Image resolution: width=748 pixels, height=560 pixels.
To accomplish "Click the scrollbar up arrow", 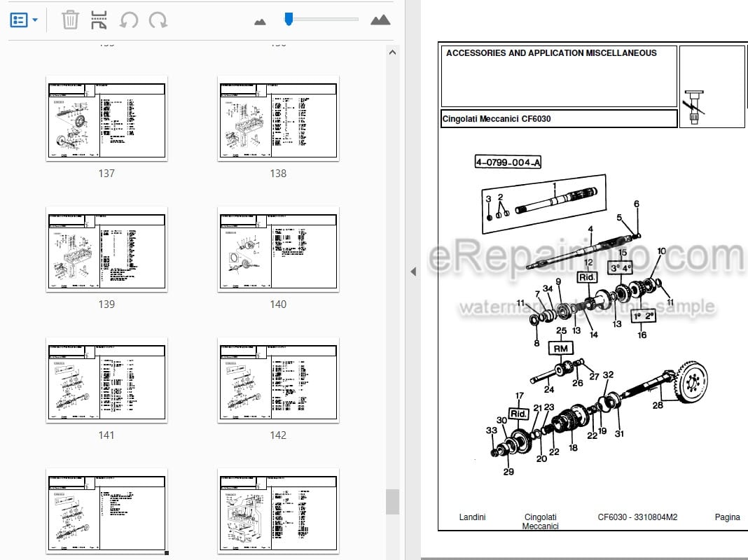I will (x=392, y=52).
